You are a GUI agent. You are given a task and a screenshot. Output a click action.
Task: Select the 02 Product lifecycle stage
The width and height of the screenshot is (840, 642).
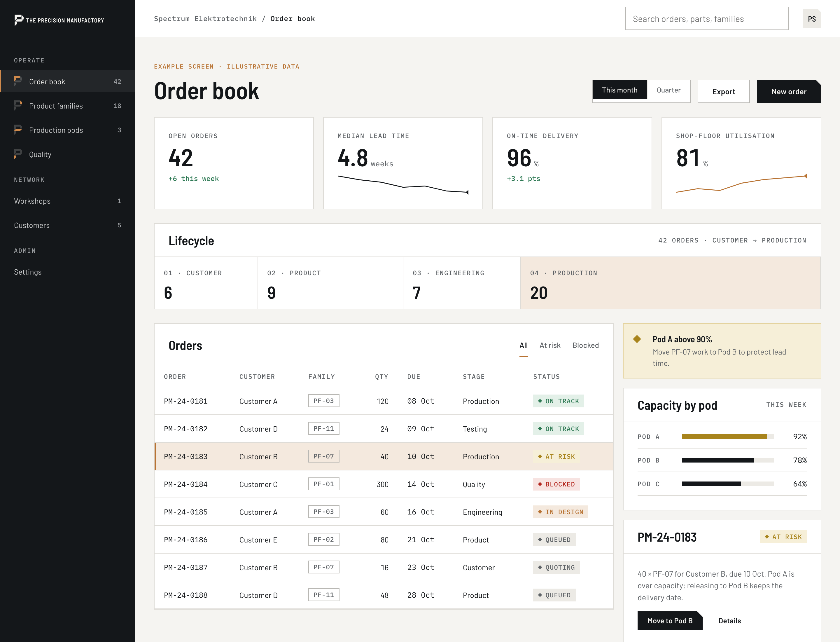[x=330, y=283]
